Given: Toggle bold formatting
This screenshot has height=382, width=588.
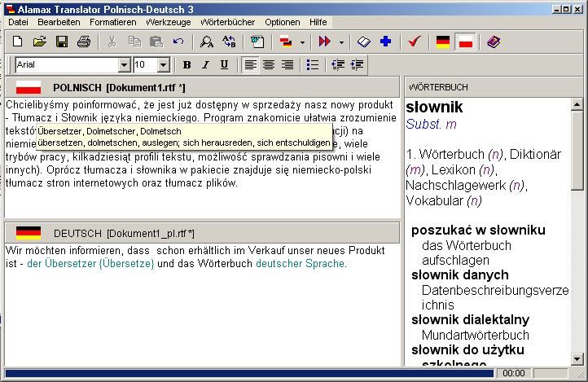Looking at the screenshot, I should tap(186, 65).
